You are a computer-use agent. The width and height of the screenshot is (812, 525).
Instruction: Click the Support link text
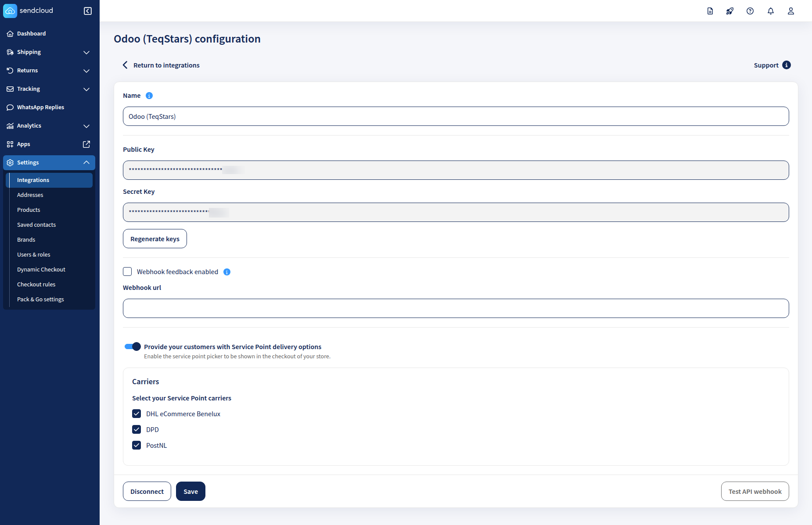[766, 65]
